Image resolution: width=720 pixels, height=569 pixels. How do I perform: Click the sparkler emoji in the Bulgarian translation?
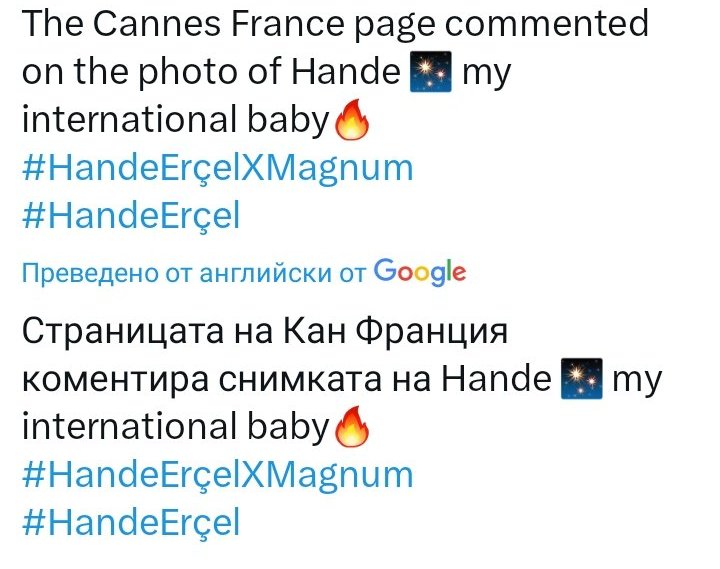581,379
